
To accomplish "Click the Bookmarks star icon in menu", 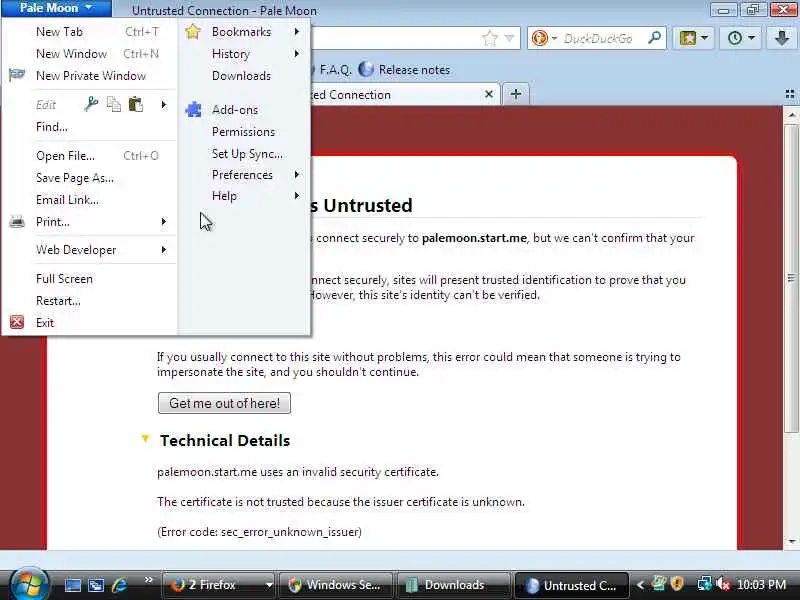I will coord(193,31).
